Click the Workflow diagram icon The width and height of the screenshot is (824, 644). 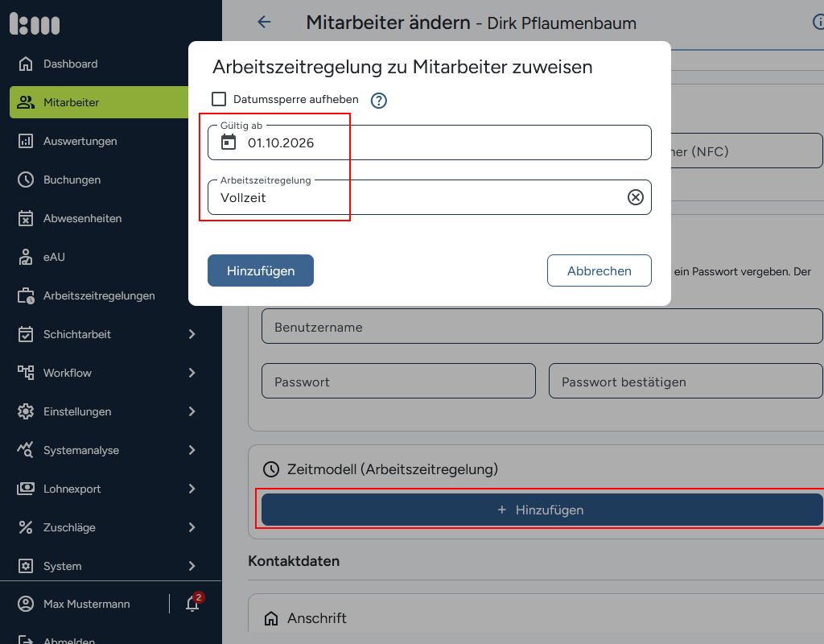point(25,373)
